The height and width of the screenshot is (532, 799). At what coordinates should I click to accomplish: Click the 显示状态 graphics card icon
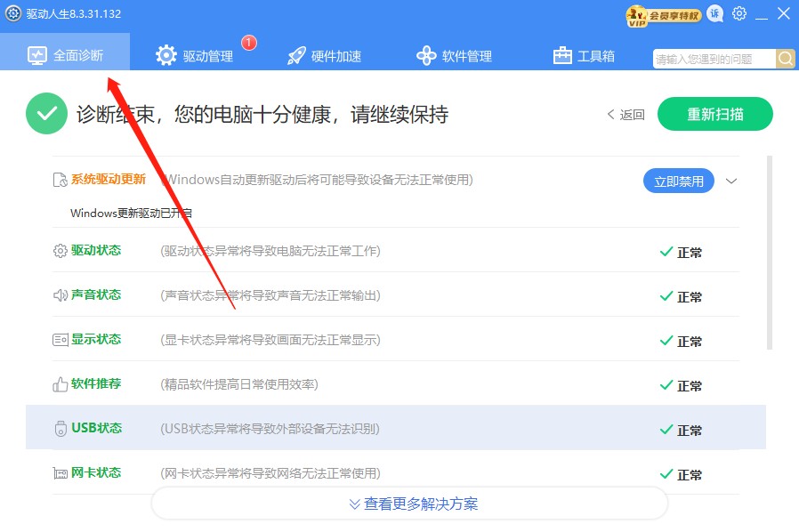[x=61, y=340]
